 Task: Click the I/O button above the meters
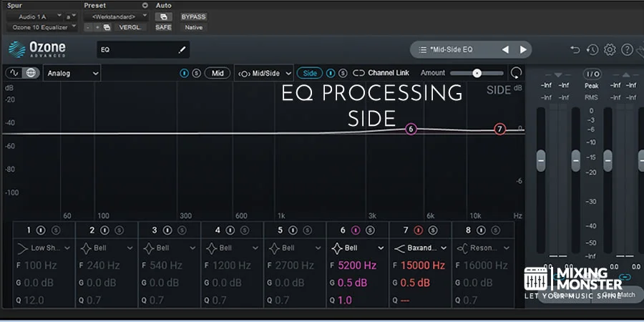click(592, 74)
